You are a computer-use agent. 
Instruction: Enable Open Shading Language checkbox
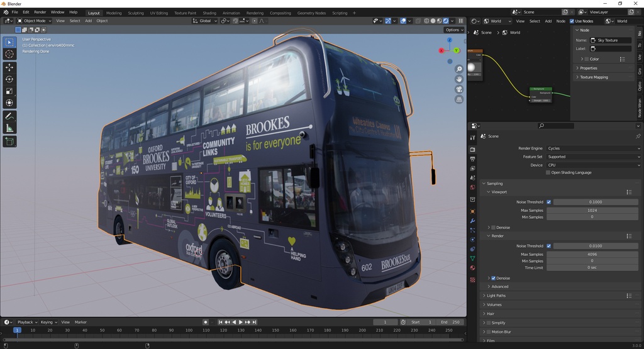pyautogui.click(x=548, y=172)
